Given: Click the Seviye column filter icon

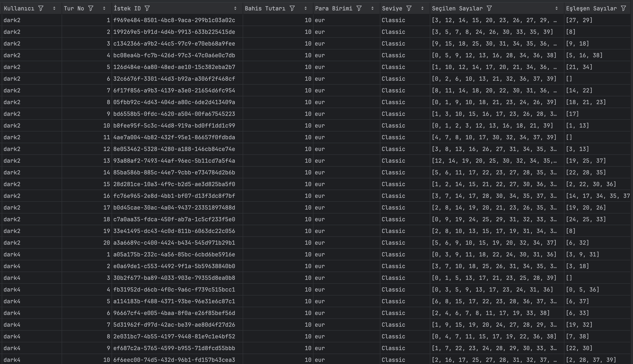Looking at the screenshot, I should pos(409,8).
